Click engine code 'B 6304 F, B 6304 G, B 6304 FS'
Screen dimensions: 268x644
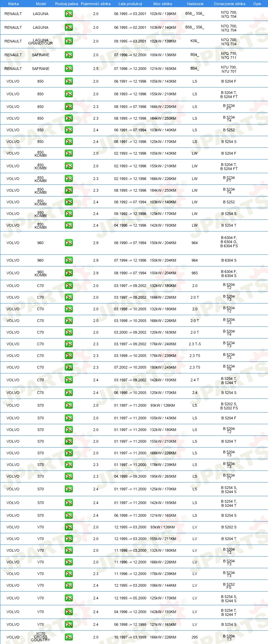click(x=229, y=242)
